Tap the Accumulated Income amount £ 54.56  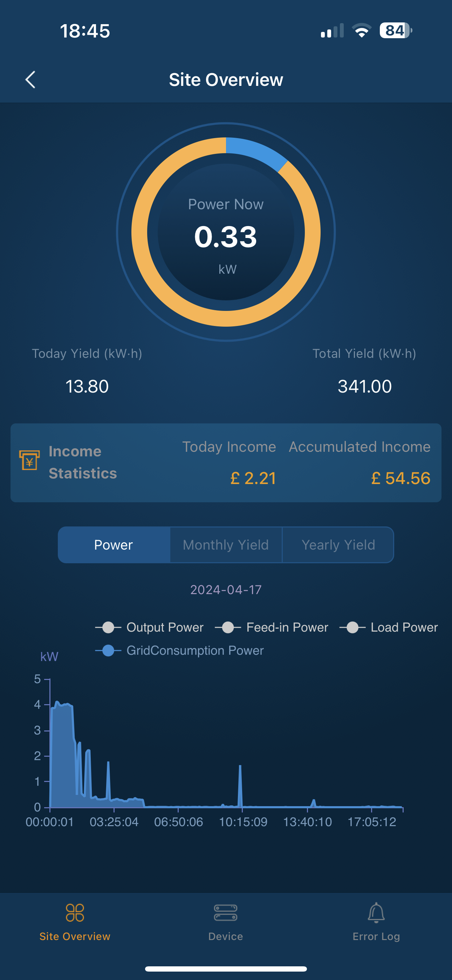point(400,478)
